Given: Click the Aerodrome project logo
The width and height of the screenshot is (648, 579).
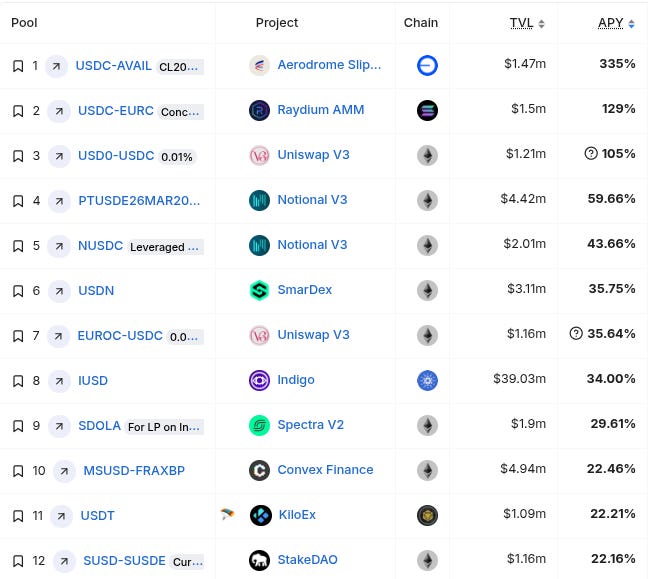Looking at the screenshot, I should 259,65.
